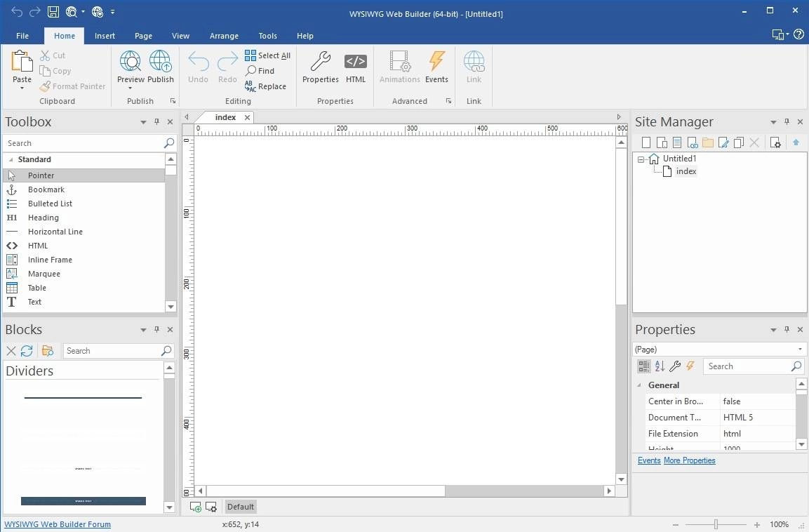Screen dimensions: 809x532
Task: Click refresh icon in Blocks panel
Action: click(x=27, y=351)
